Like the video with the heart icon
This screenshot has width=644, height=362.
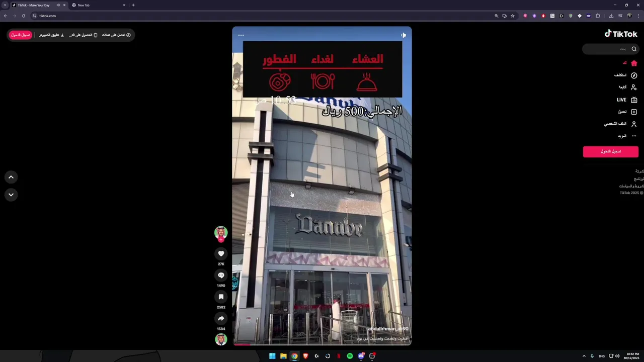click(x=221, y=254)
